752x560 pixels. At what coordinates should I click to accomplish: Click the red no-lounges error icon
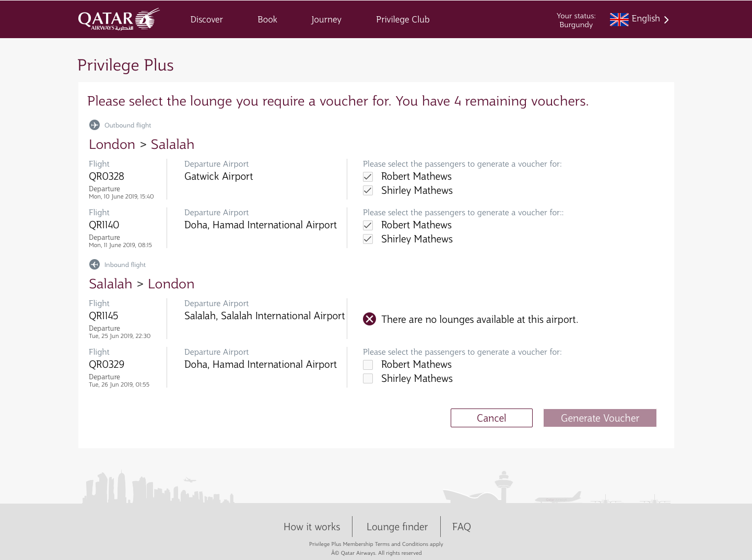(x=369, y=319)
